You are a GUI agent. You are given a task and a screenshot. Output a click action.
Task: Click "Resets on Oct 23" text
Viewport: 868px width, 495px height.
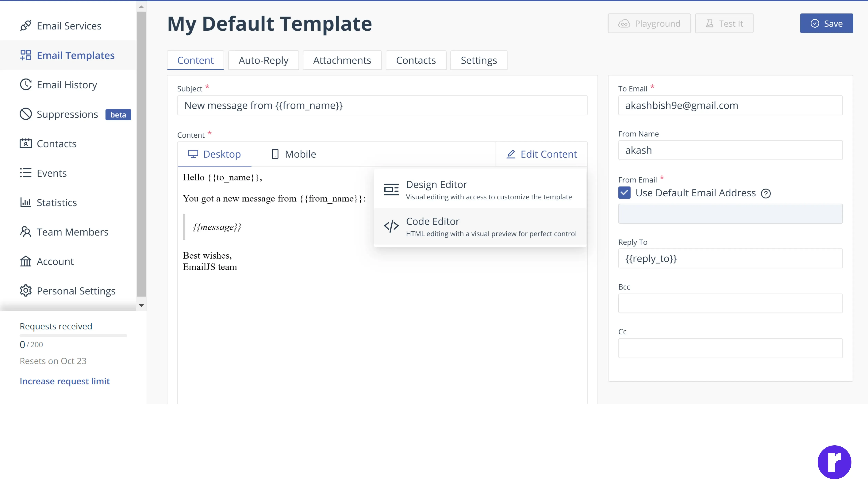(53, 361)
